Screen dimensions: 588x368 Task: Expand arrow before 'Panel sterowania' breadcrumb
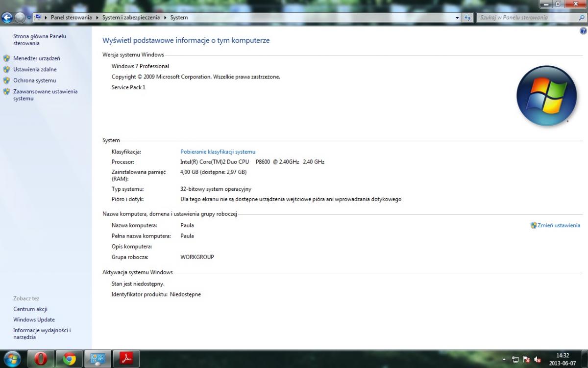pos(47,18)
